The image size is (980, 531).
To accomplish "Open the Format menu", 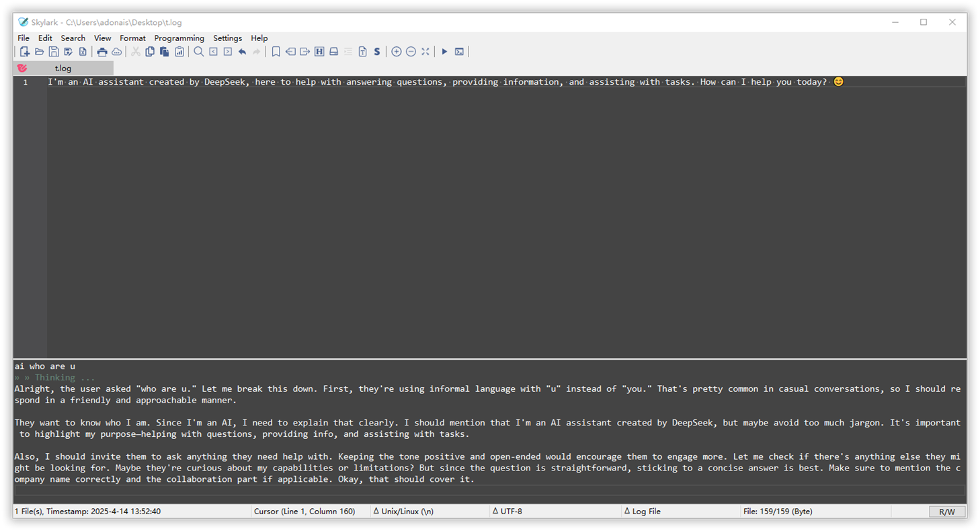I will (x=132, y=38).
